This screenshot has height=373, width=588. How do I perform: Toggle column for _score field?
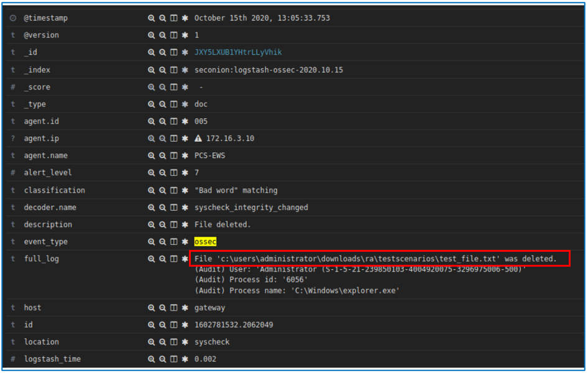pyautogui.click(x=173, y=88)
